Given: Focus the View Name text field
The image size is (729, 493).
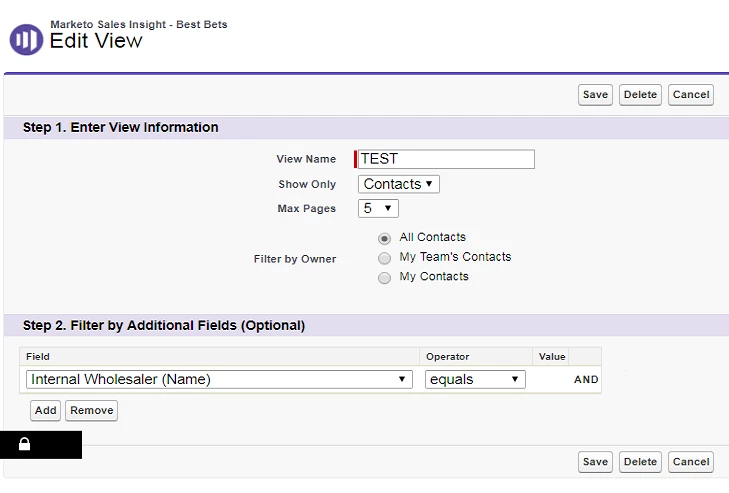Looking at the screenshot, I should pyautogui.click(x=446, y=159).
